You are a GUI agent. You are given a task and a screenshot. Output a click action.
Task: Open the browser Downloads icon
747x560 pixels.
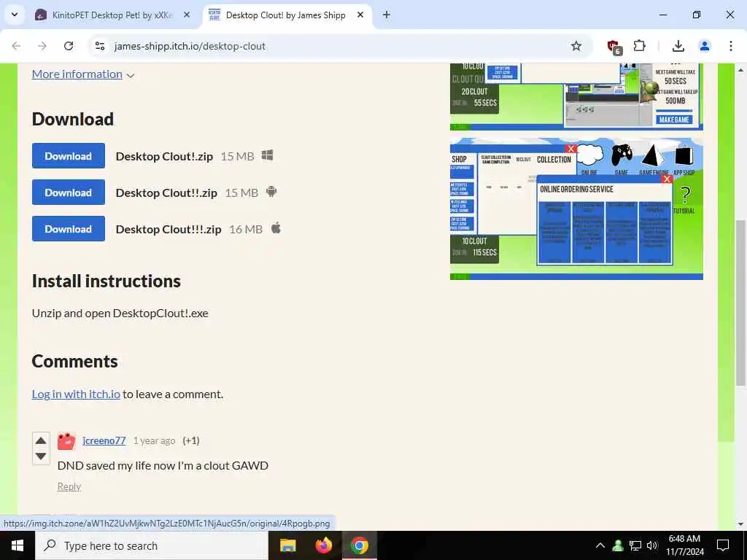coord(678,46)
